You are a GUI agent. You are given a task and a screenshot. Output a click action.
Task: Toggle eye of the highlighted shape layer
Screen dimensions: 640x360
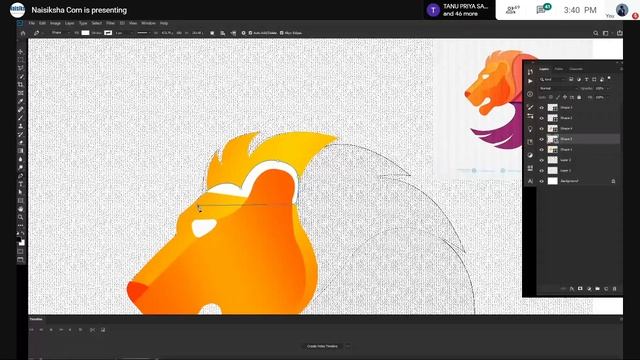(542, 139)
